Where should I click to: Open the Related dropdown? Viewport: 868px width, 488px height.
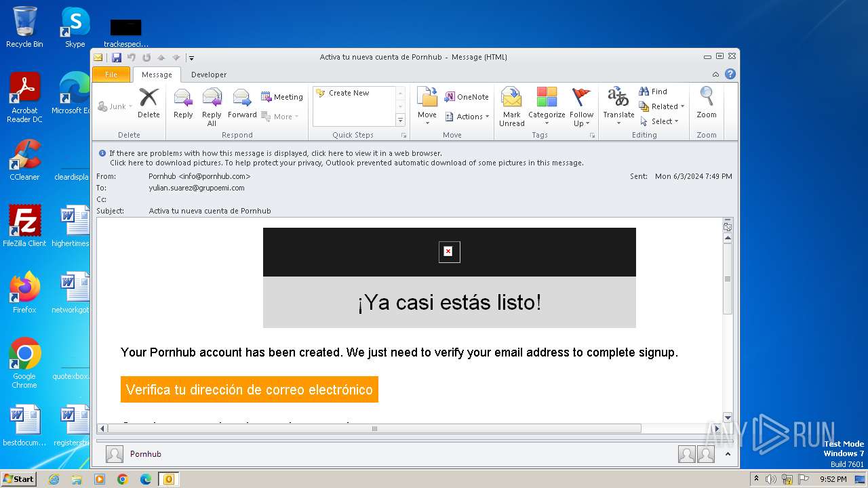coord(662,106)
